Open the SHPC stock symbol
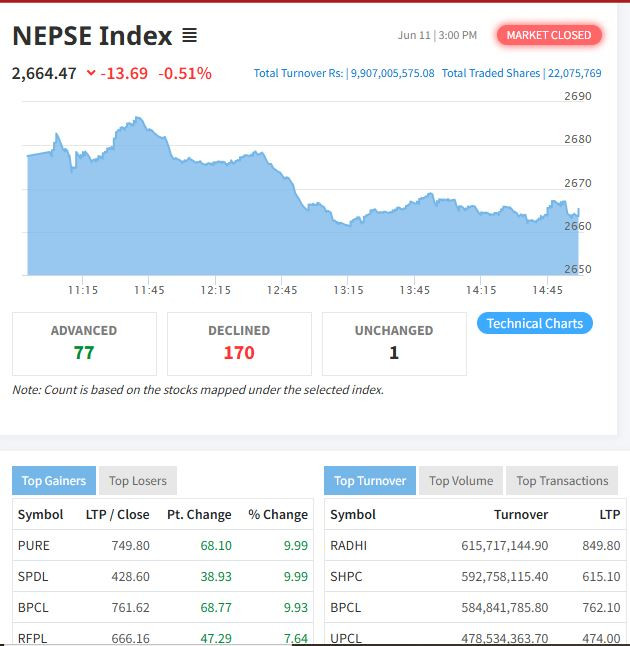 pos(347,577)
